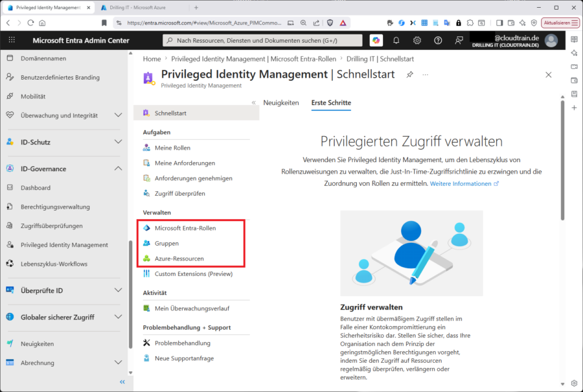The width and height of the screenshot is (583, 392).
Task: Pin the Schnellstart blade
Action: [x=410, y=75]
